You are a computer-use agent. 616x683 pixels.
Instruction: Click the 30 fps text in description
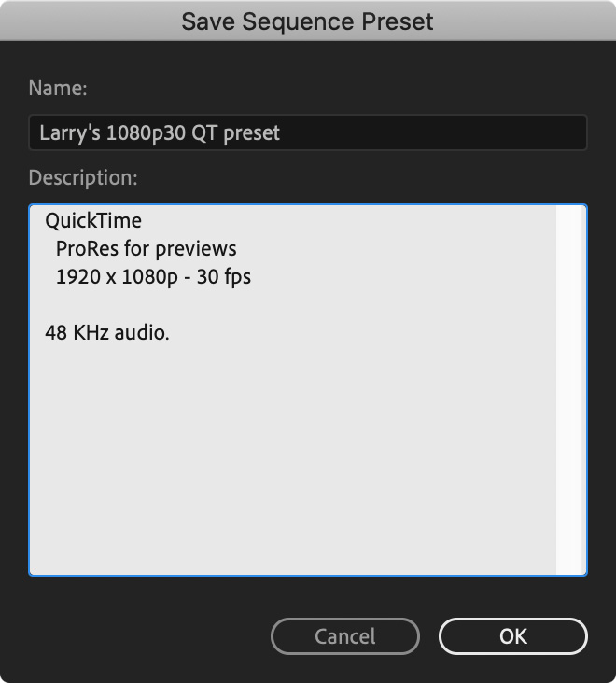point(223,277)
